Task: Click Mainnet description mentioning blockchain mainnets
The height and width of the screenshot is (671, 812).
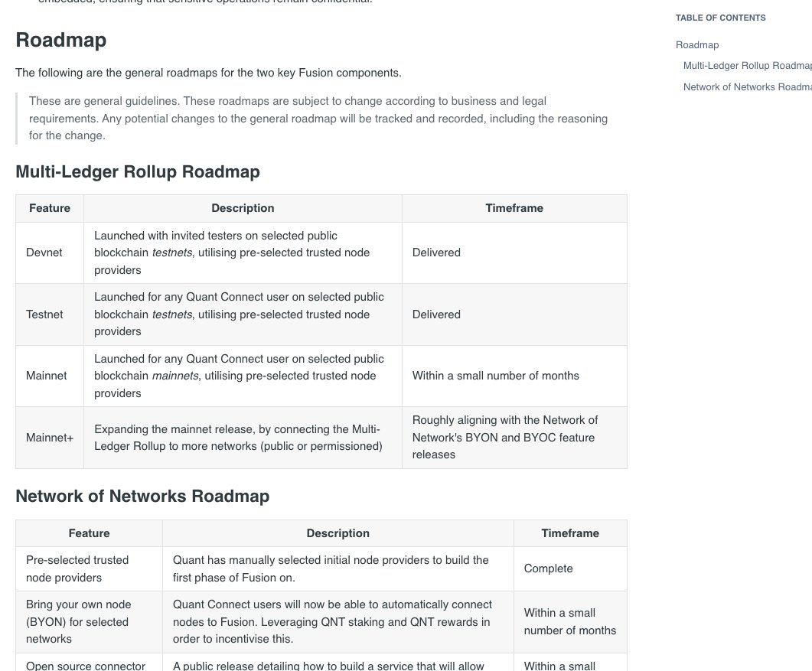Action: pyautogui.click(x=243, y=376)
